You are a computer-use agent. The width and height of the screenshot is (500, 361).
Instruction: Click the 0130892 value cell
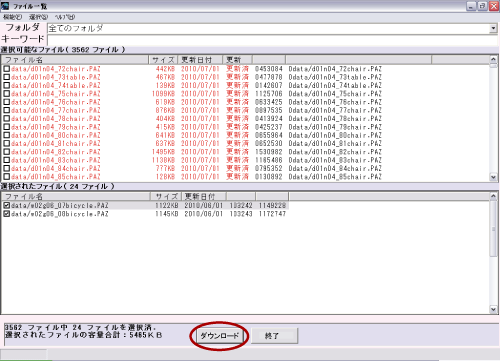(269, 177)
